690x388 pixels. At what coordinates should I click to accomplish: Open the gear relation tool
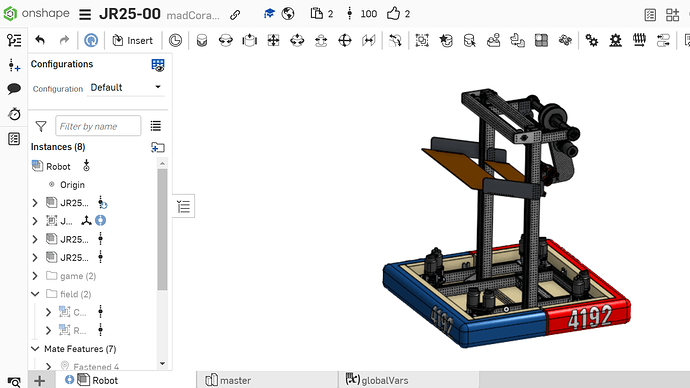tap(591, 40)
